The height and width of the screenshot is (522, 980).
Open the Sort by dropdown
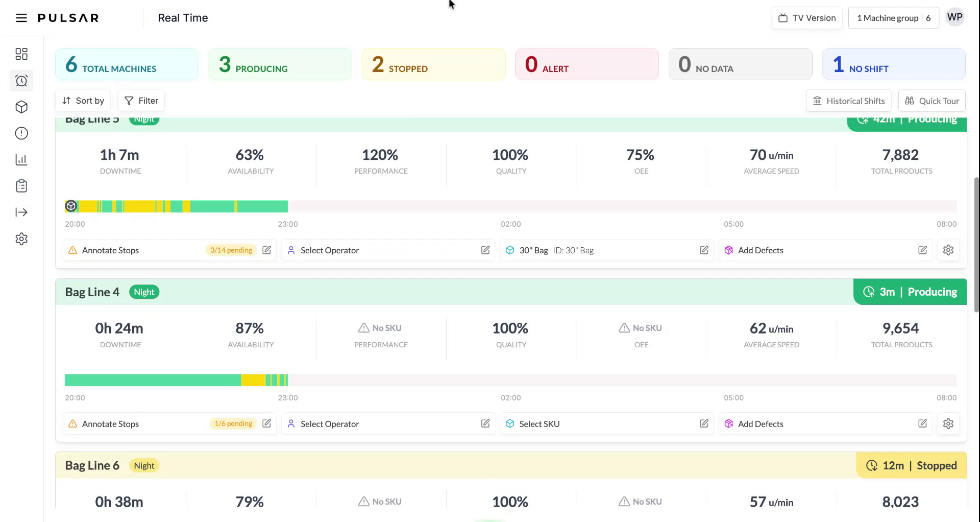pyautogui.click(x=83, y=101)
